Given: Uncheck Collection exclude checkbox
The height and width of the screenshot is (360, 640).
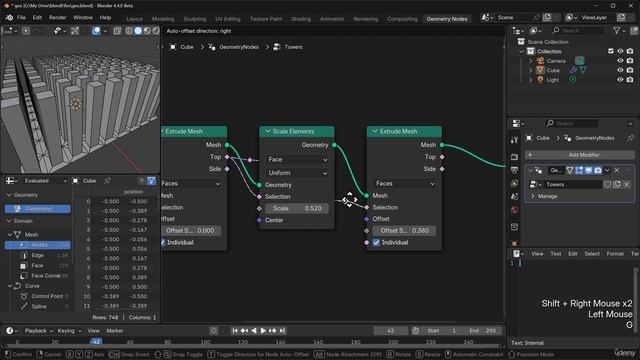Looking at the screenshot, I should coord(611,51).
